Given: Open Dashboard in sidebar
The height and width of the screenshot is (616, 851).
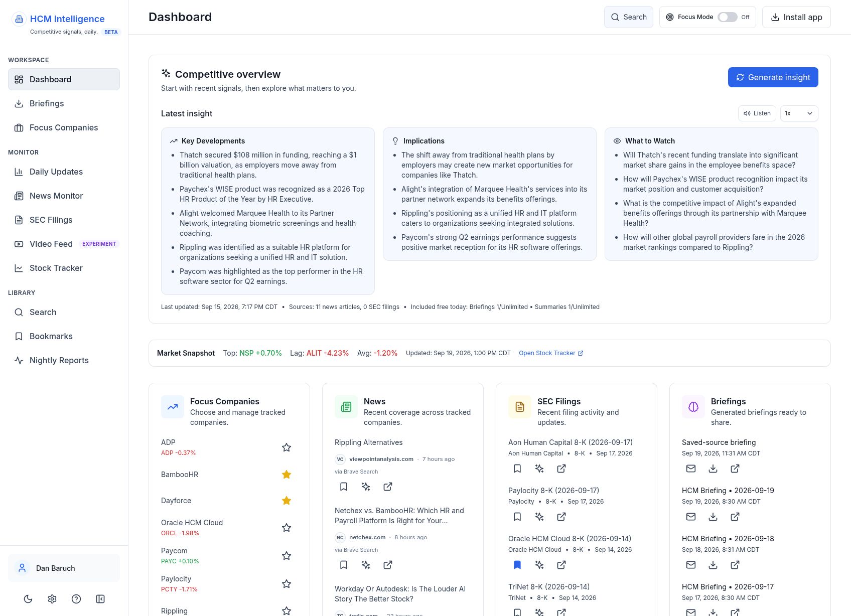Looking at the screenshot, I should click(64, 79).
